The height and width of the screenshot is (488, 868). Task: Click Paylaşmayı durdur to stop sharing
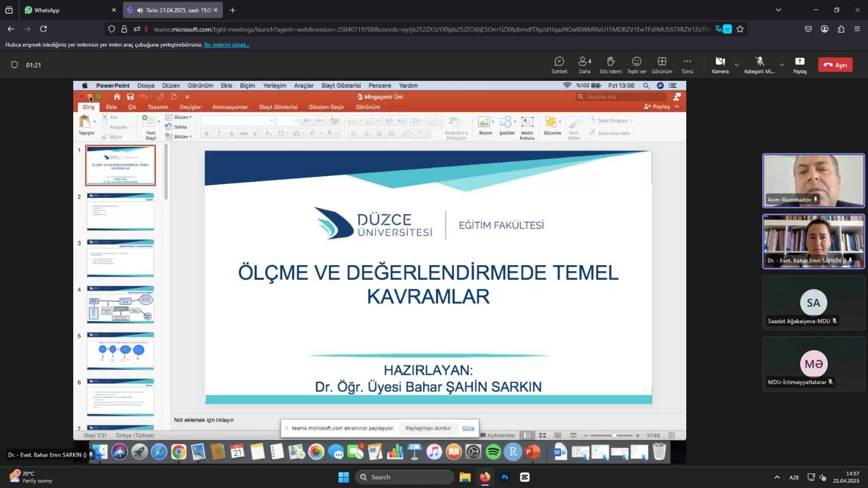[428, 428]
